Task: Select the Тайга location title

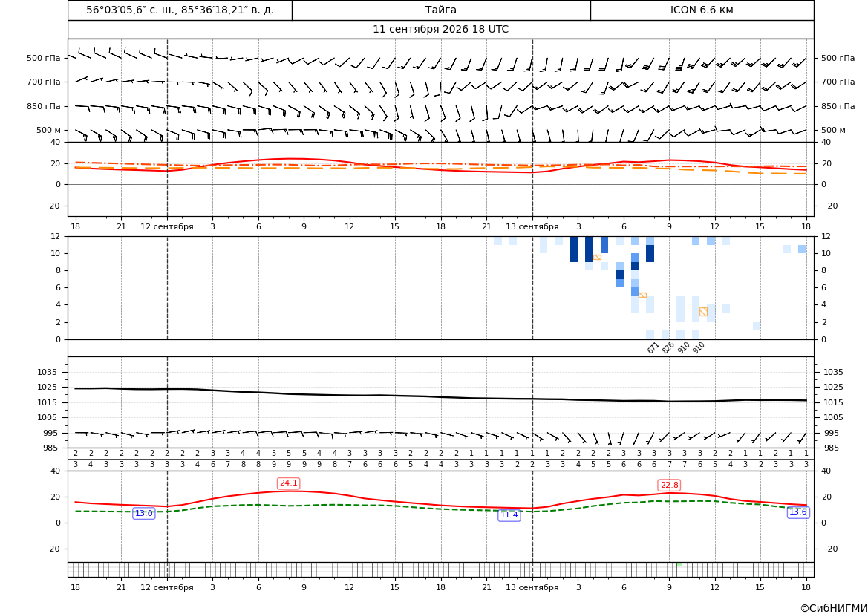Action: click(x=441, y=10)
